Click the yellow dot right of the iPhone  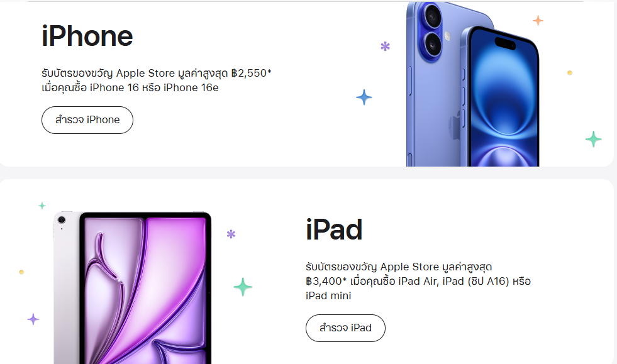[x=570, y=73]
